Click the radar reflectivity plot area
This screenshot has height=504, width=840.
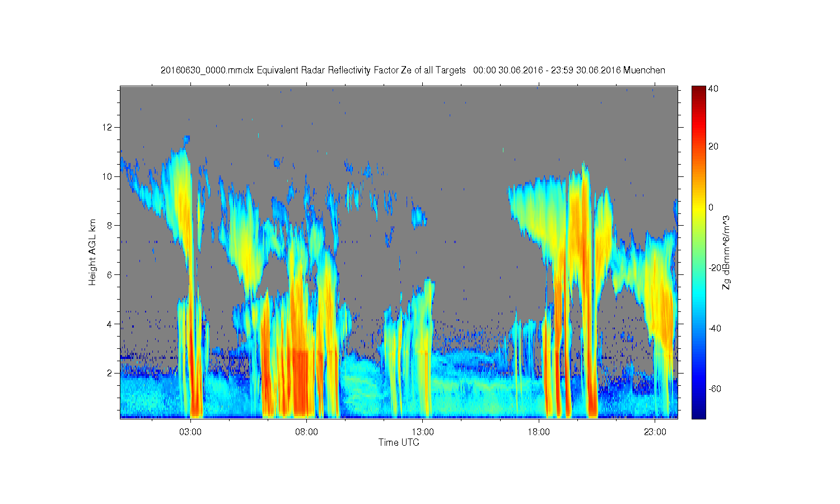pos(399,252)
